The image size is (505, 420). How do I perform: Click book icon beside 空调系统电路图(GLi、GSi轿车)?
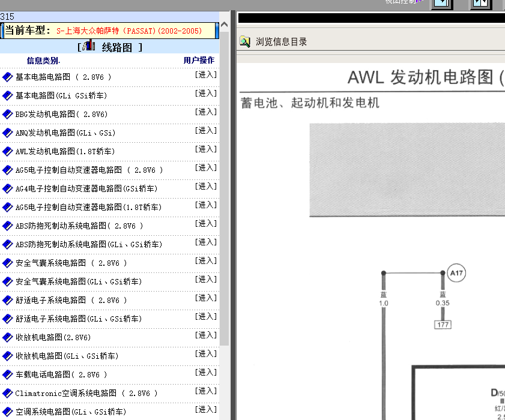(7, 412)
